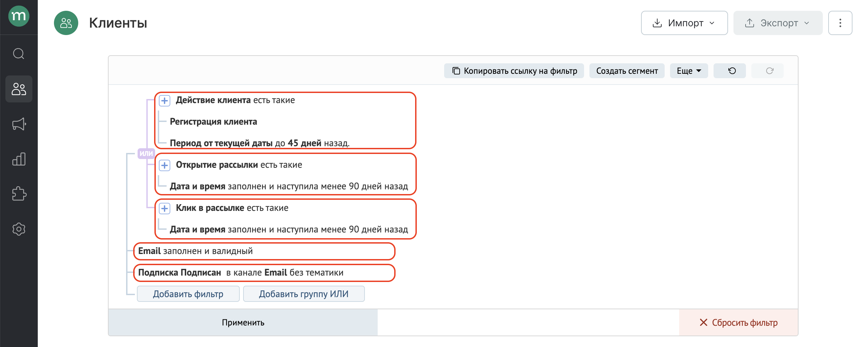Click the green Mindbox logo icon
Viewport: 868px width, 347px height.
(x=19, y=16)
